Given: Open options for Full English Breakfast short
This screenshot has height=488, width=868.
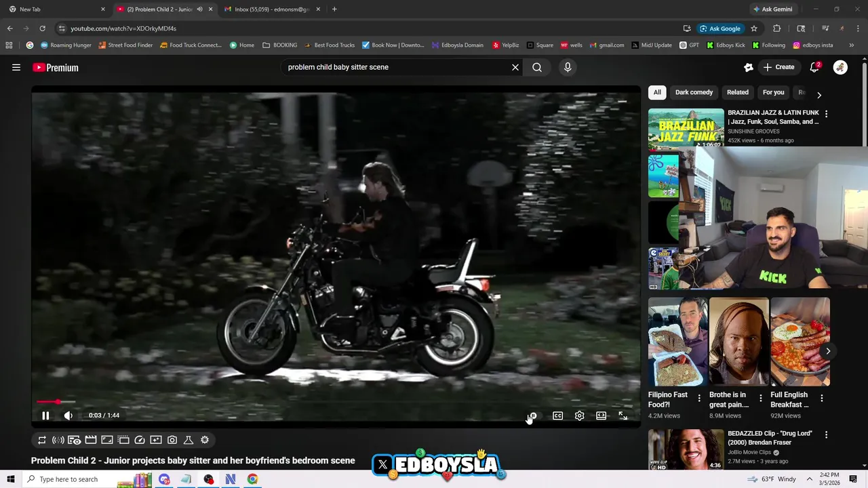Looking at the screenshot, I should click(x=821, y=399).
